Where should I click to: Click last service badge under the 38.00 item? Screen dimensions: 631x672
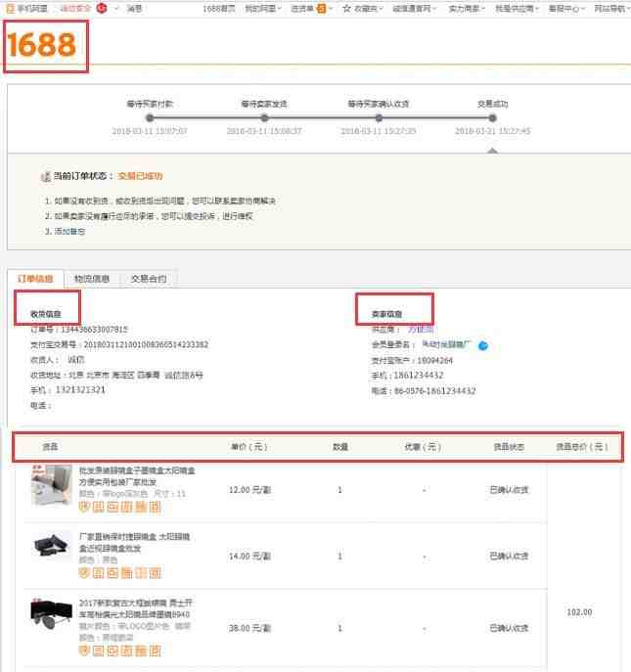point(156,651)
